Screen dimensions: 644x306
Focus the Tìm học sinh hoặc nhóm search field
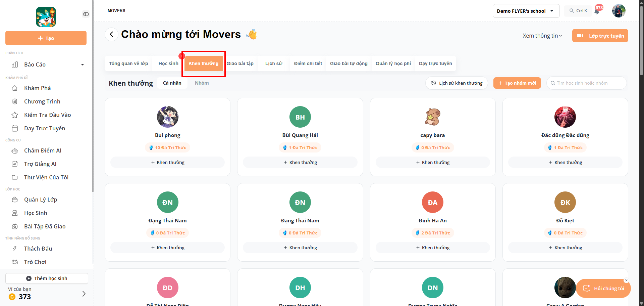587,83
